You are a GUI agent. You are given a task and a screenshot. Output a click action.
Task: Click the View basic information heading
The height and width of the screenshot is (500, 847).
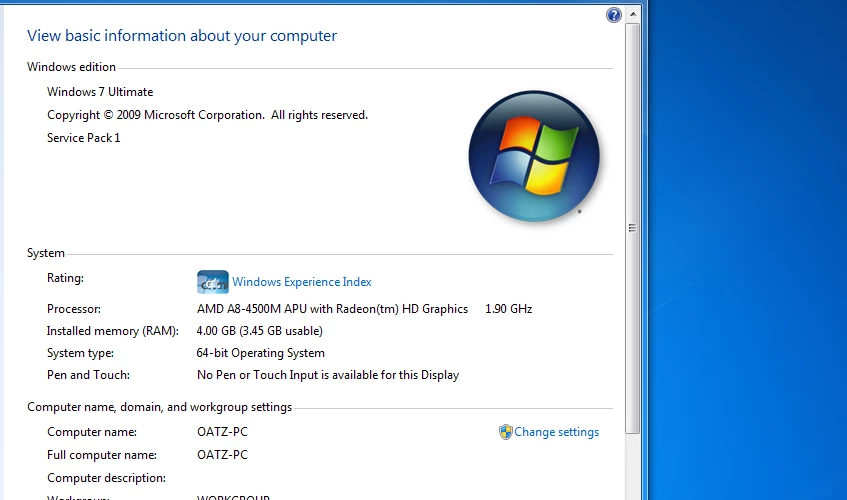182,36
